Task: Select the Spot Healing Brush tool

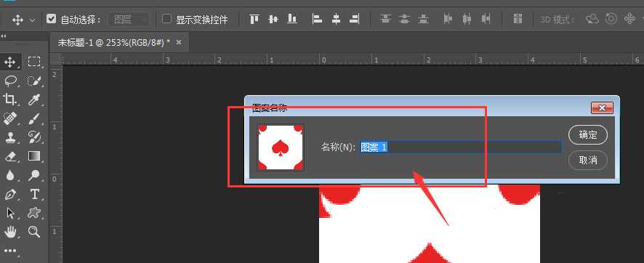Action: (x=10, y=118)
